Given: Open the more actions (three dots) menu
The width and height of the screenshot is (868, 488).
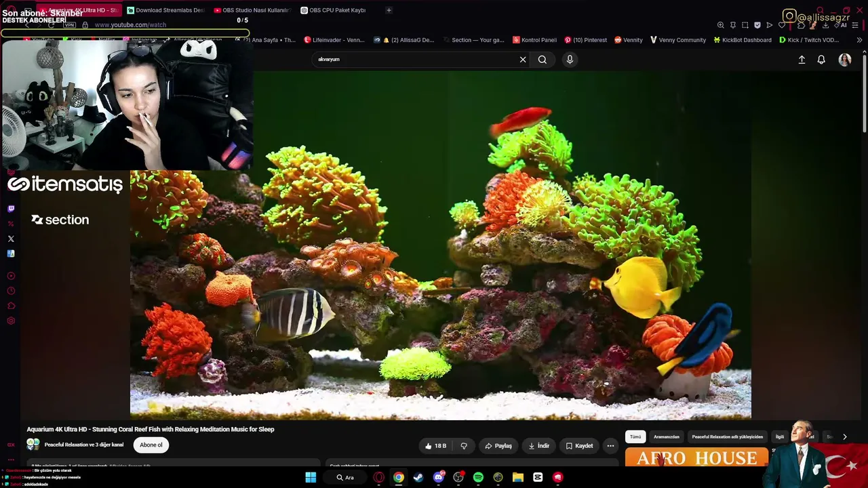Looking at the screenshot, I should [610, 446].
